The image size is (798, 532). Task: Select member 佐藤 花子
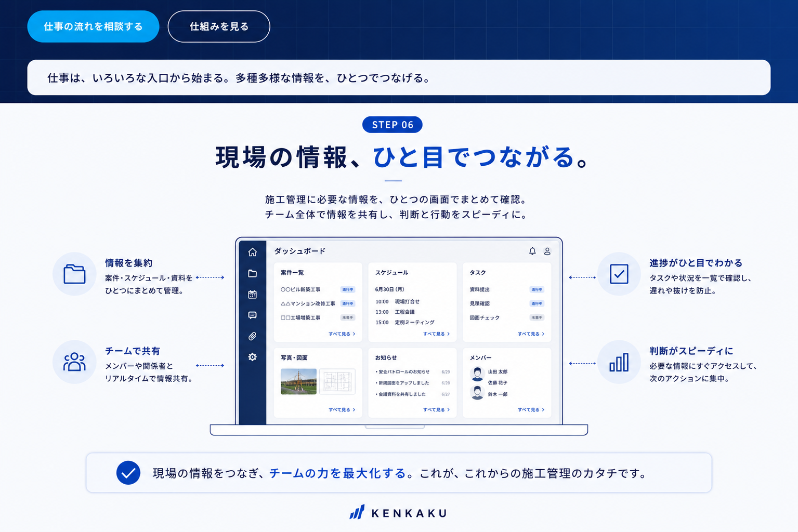tap(498, 383)
